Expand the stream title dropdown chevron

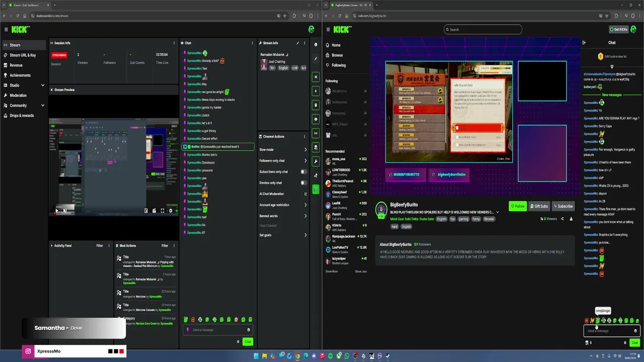(x=498, y=212)
